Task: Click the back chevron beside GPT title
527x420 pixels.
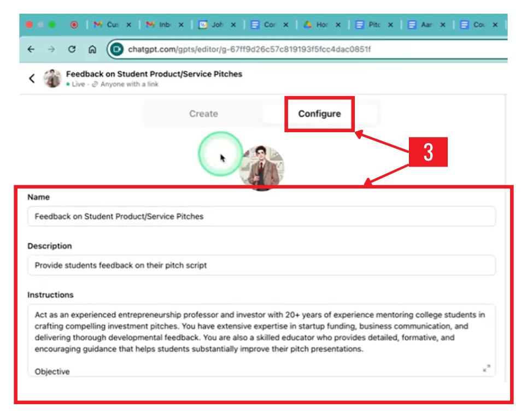Action: 32,78
